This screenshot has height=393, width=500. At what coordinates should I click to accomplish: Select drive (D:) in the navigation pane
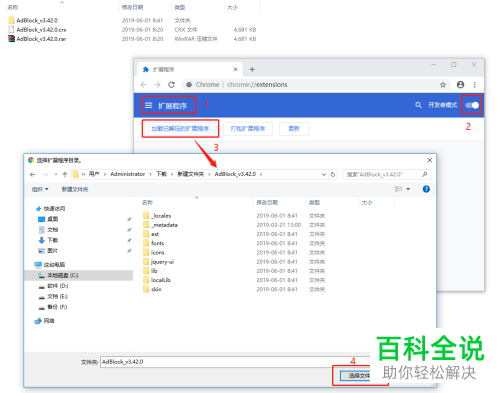point(53,286)
